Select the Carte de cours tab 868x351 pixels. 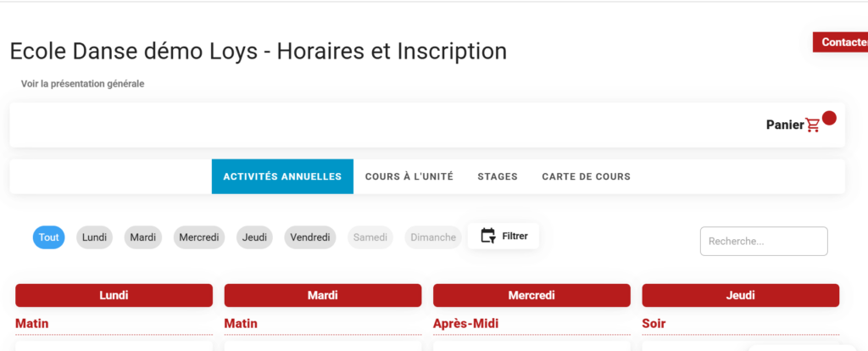coord(586,176)
